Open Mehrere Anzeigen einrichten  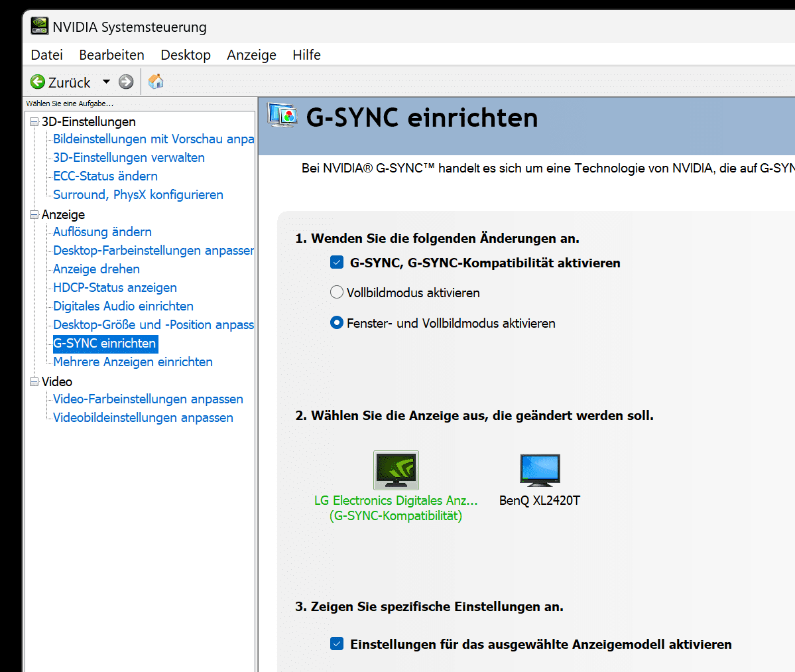(133, 362)
